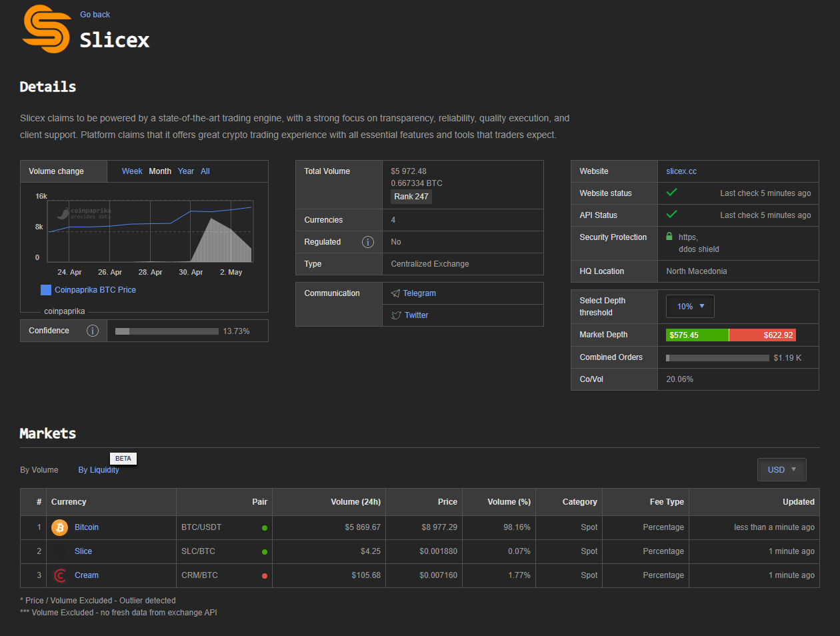Click the Twitter bird icon

(x=396, y=315)
